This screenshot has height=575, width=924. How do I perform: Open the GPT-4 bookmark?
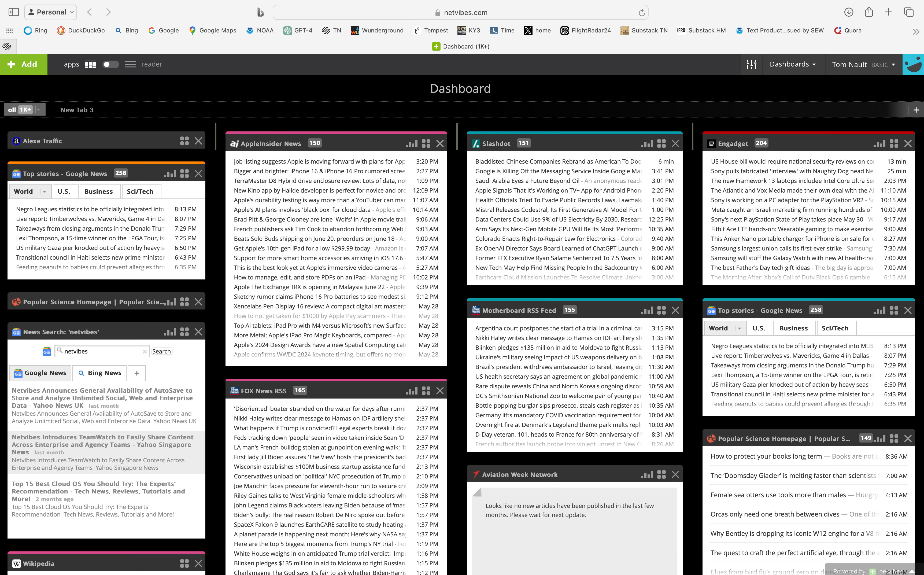pyautogui.click(x=298, y=30)
